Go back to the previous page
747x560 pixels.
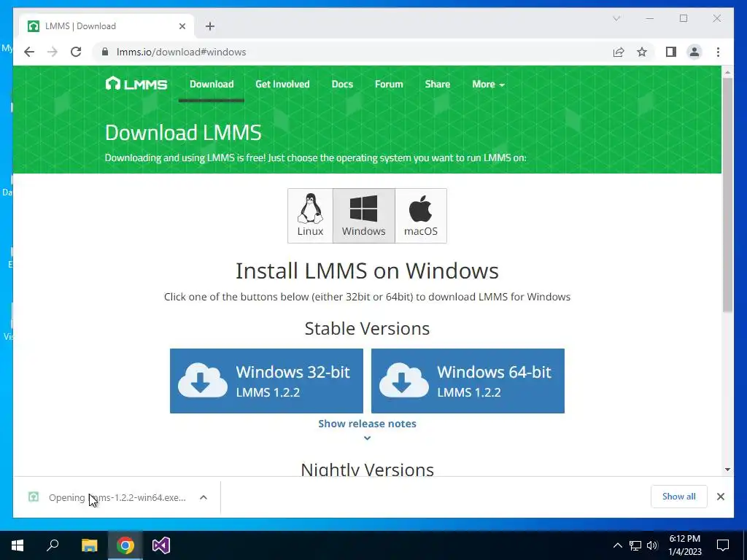29,52
